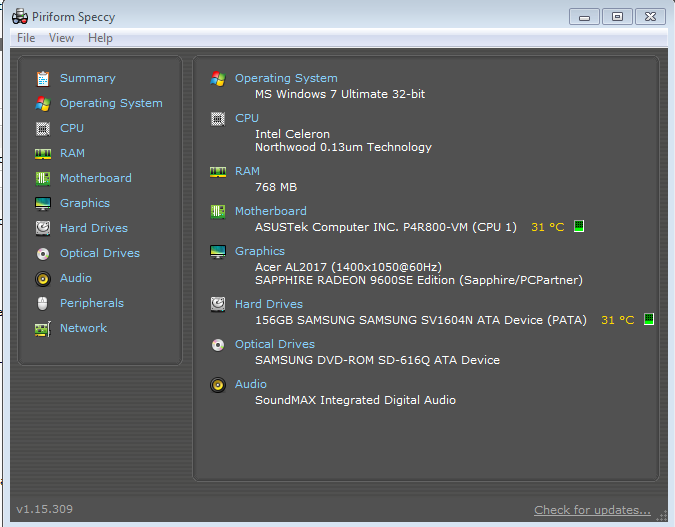675x527 pixels.
Task: Select the Audio speaker icon in sidebar
Action: pyautogui.click(x=43, y=279)
